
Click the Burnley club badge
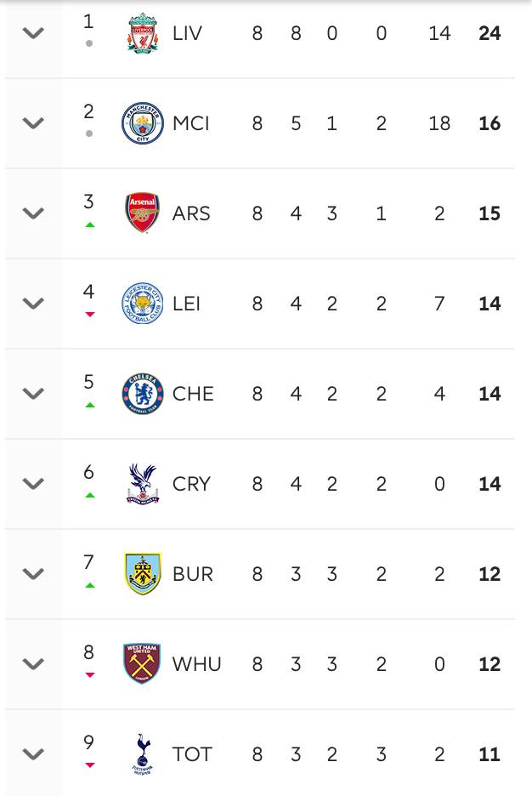point(142,574)
